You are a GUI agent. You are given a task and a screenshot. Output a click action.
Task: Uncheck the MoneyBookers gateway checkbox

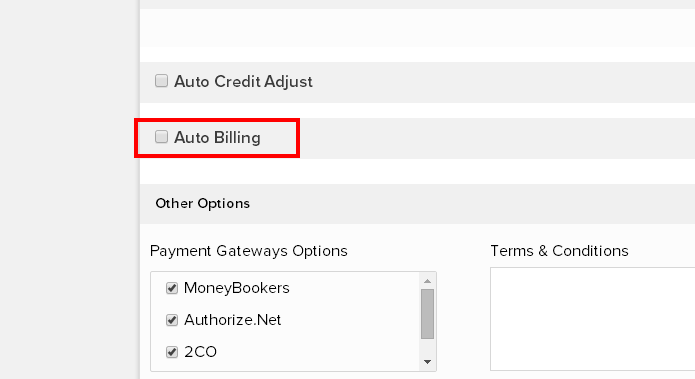point(172,288)
